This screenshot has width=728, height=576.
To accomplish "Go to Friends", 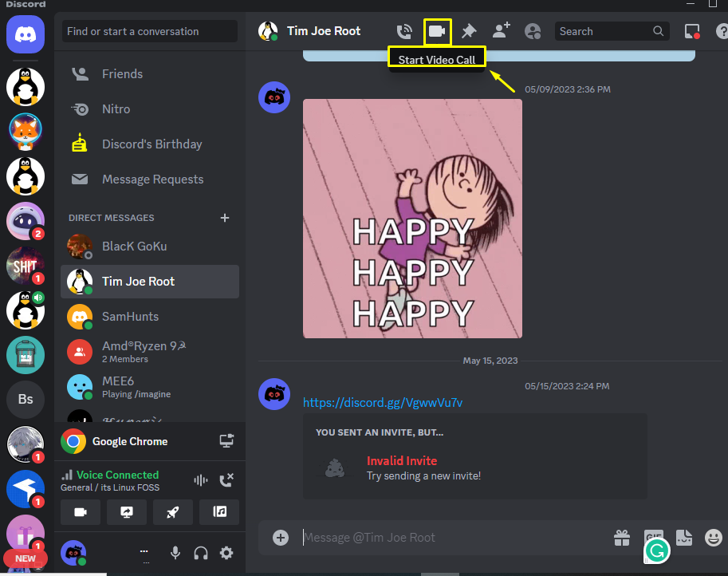I will (150, 74).
